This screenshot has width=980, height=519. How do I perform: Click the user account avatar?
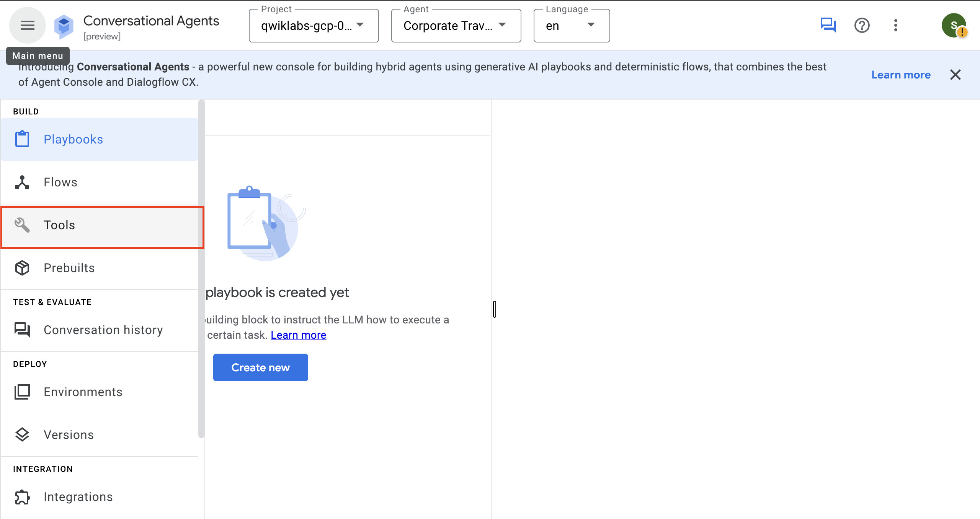tap(954, 25)
